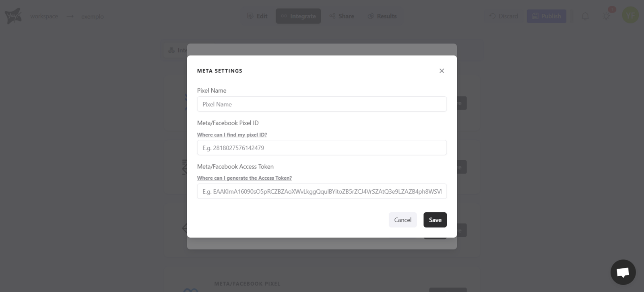This screenshot has width=644, height=292.
Task: Open "Where can I find my pixel ID?" link
Action: tap(232, 135)
